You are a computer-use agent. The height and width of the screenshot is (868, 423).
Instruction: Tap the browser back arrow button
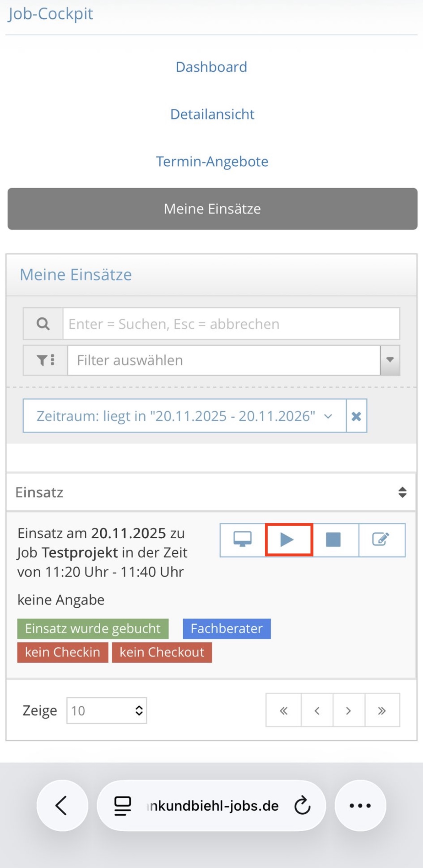[62, 806]
